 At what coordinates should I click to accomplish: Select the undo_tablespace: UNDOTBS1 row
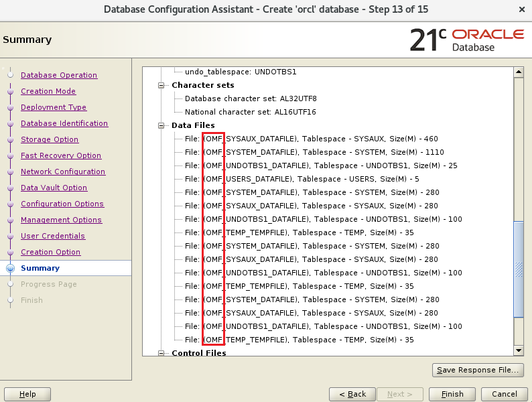click(241, 72)
